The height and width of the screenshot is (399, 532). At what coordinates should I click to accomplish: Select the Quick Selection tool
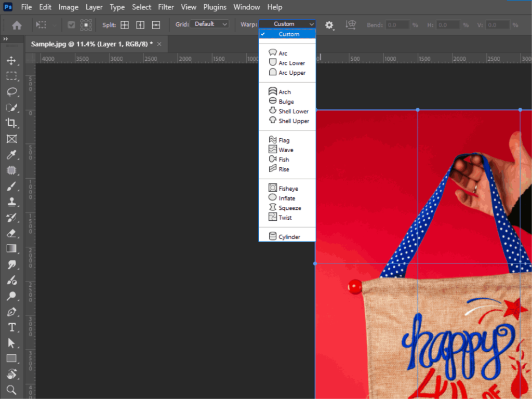click(11, 108)
